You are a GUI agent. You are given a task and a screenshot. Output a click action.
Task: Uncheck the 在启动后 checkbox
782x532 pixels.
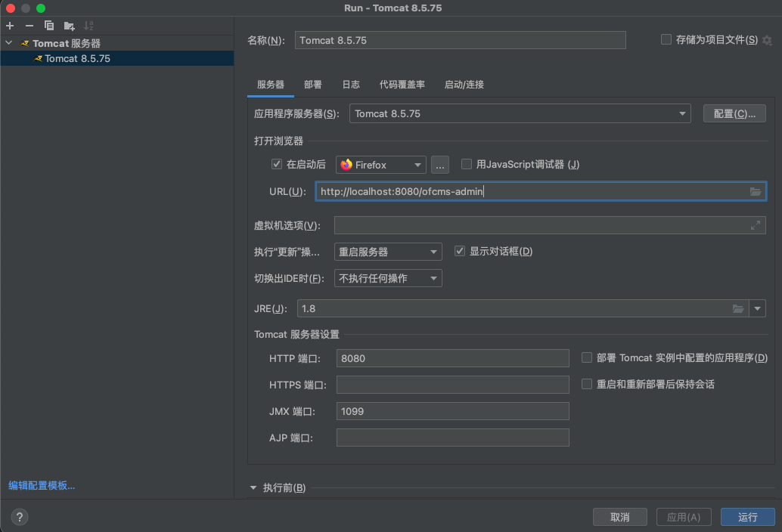(276, 164)
